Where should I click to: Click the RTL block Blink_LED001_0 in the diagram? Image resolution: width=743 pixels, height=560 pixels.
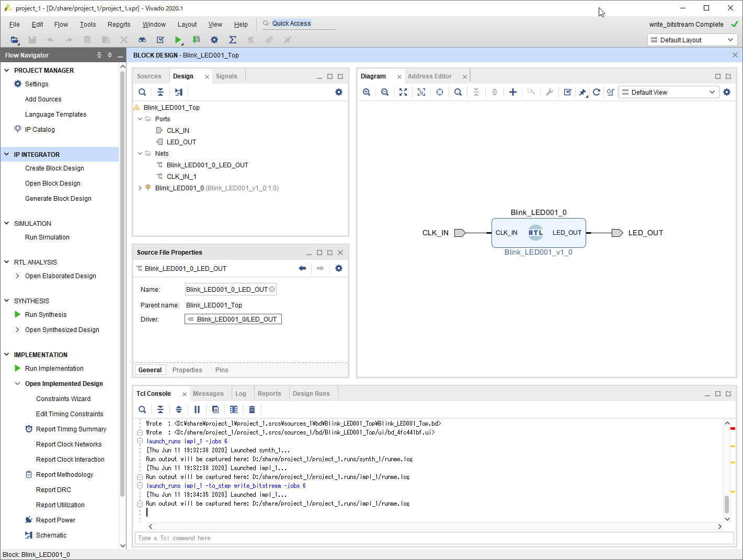pyautogui.click(x=539, y=233)
